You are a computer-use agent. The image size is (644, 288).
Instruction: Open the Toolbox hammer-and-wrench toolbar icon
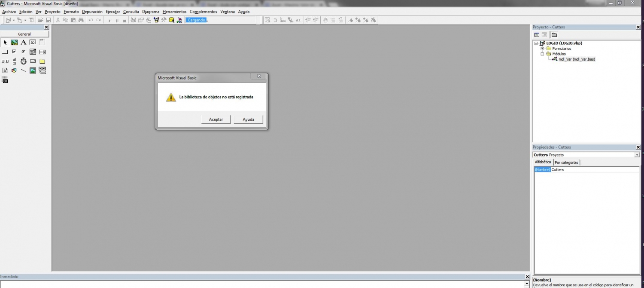[164, 20]
